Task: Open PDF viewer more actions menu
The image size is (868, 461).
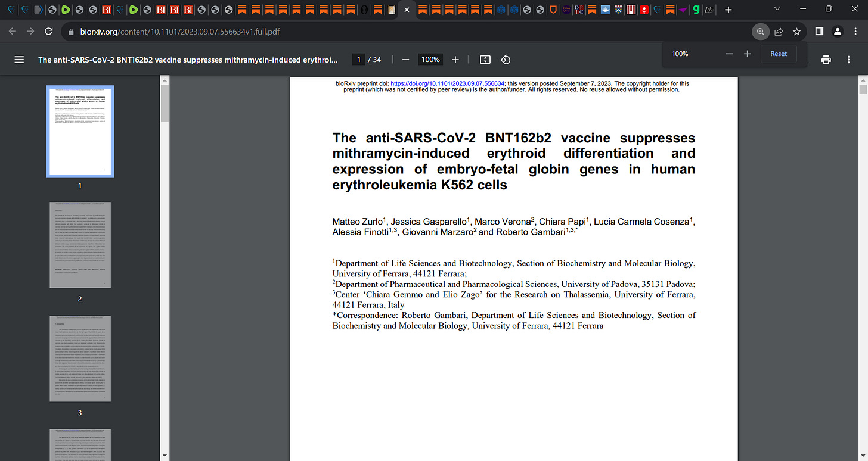Action: tap(849, 60)
